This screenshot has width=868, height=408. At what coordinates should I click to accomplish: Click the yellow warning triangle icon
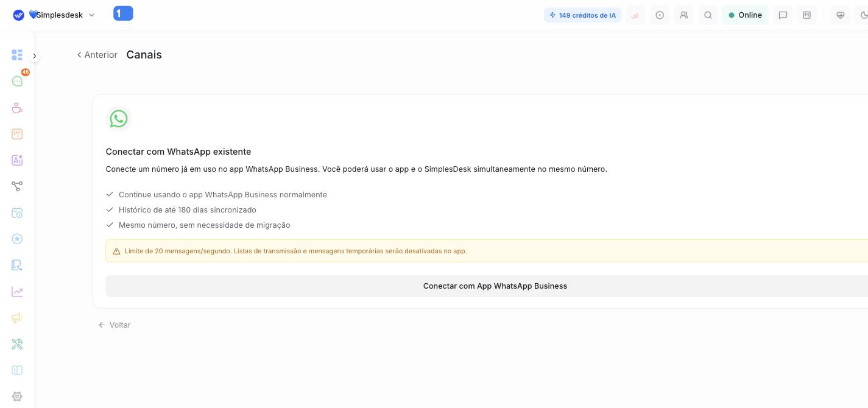pyautogui.click(x=116, y=251)
